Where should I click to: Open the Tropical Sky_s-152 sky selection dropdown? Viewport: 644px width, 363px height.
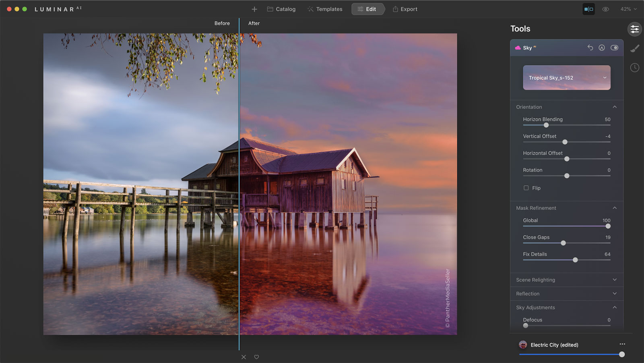click(566, 78)
